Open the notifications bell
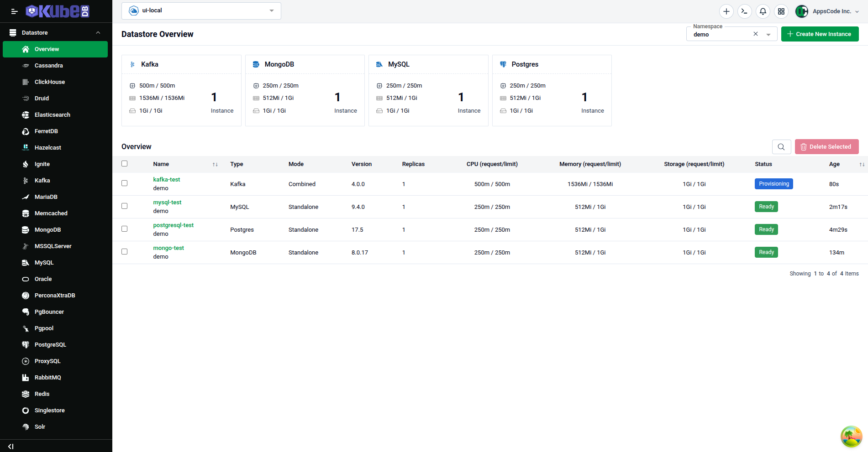 [763, 11]
